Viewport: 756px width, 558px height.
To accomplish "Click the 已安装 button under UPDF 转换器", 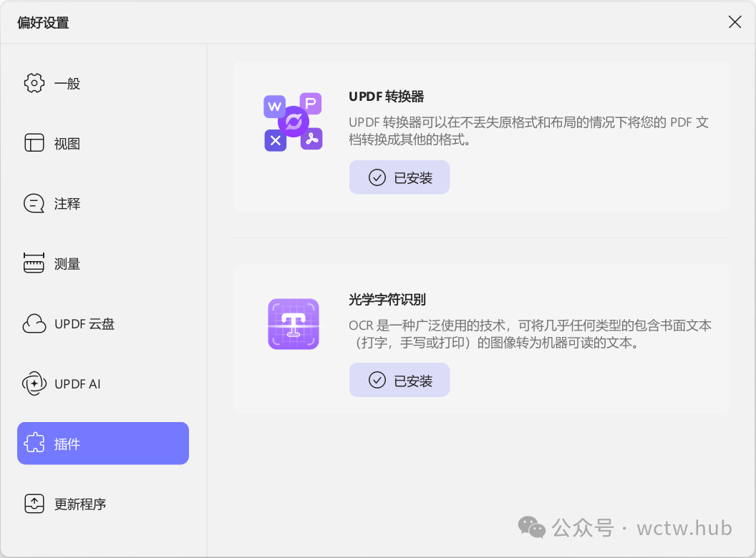I will 399,177.
